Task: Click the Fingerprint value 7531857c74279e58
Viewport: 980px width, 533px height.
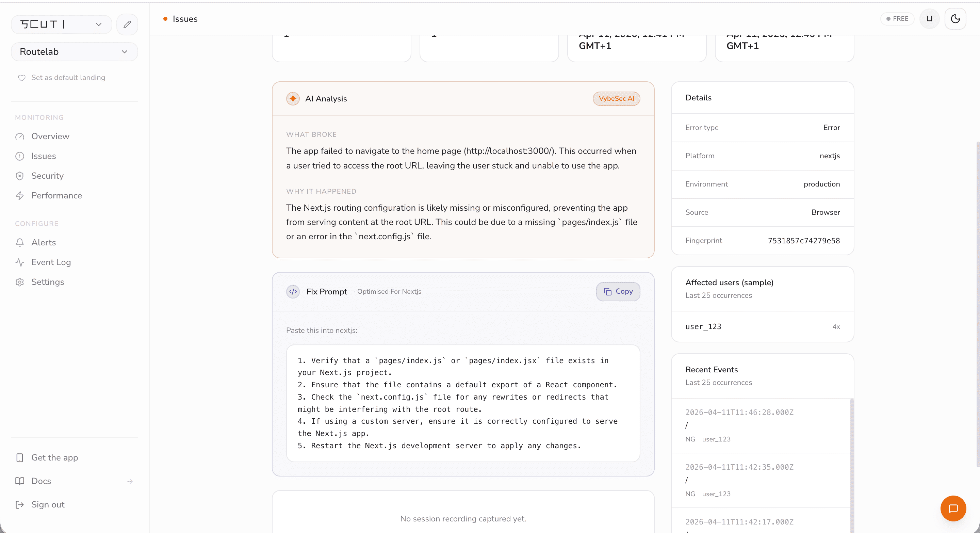Action: [x=803, y=241]
